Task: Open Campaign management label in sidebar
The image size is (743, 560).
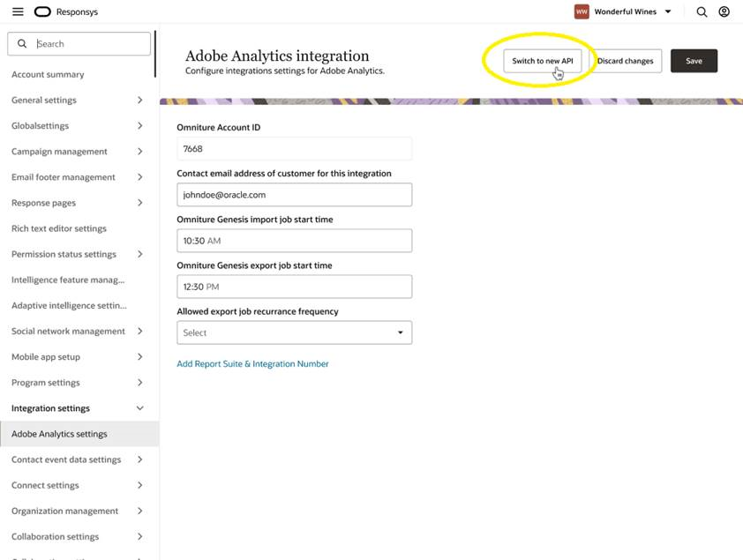Action: coord(59,152)
